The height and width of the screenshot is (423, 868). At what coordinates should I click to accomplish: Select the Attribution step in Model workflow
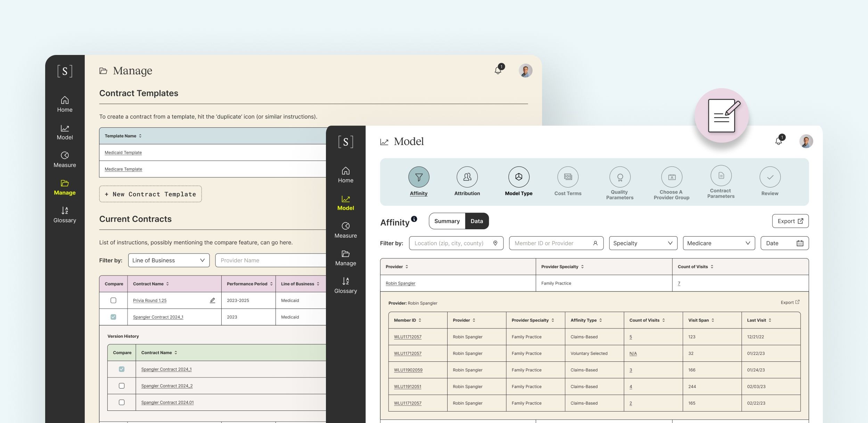pos(467,177)
